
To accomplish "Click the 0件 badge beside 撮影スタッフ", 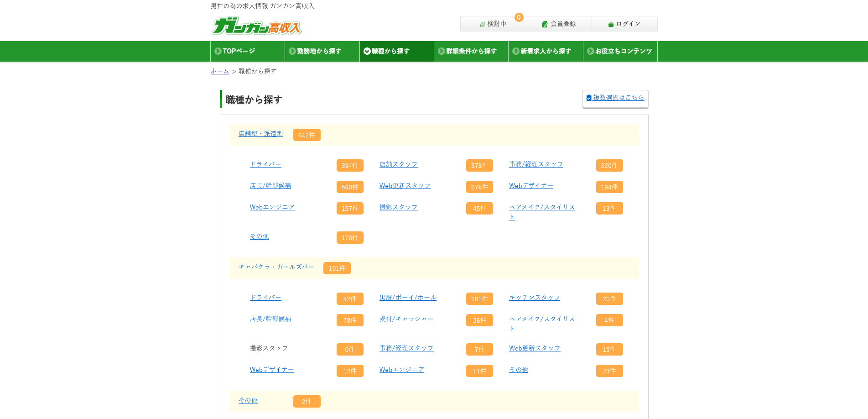I will (350, 350).
